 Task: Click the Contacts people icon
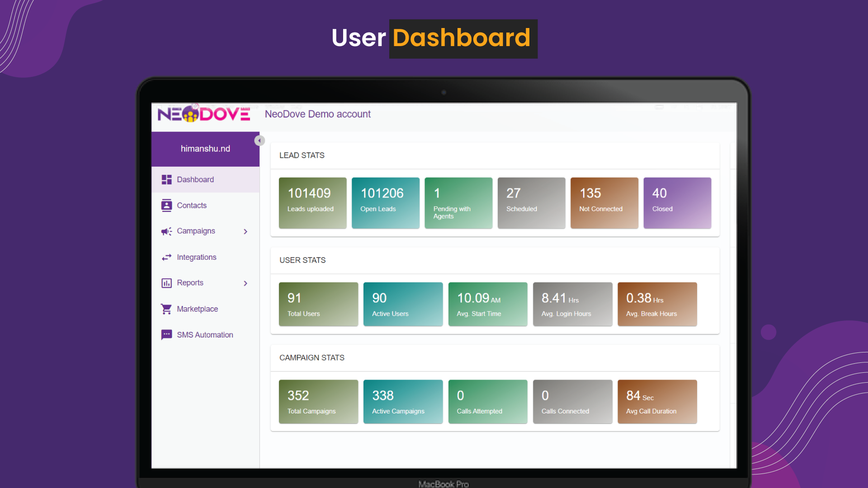click(166, 205)
